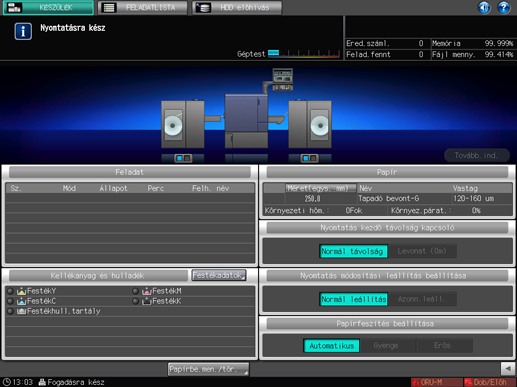This screenshot has height=387, width=517.
Task: Click the FestékY yellow toner icon
Action: 21,291
